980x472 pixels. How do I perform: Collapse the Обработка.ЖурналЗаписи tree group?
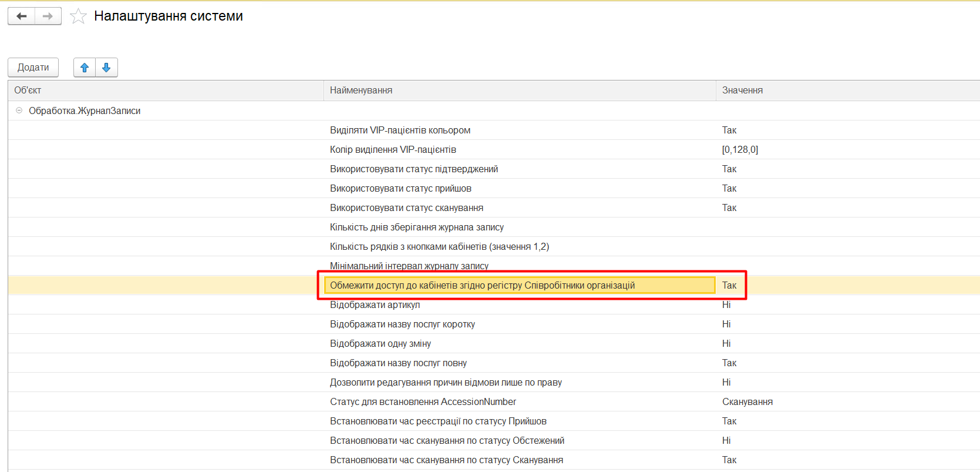tap(19, 111)
